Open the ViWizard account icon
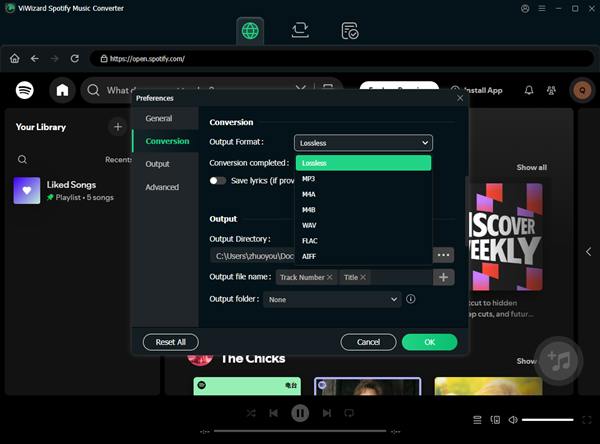This screenshot has width=600, height=444. [525, 8]
